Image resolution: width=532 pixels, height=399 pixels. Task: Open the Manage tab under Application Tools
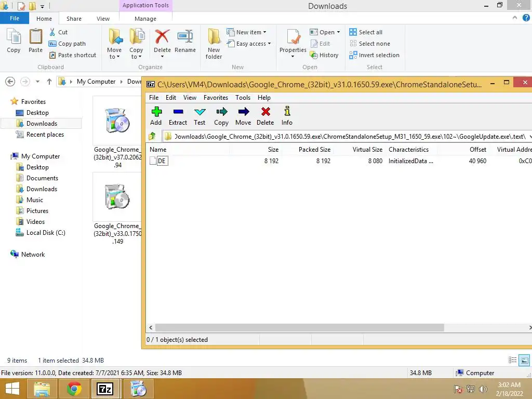[145, 19]
